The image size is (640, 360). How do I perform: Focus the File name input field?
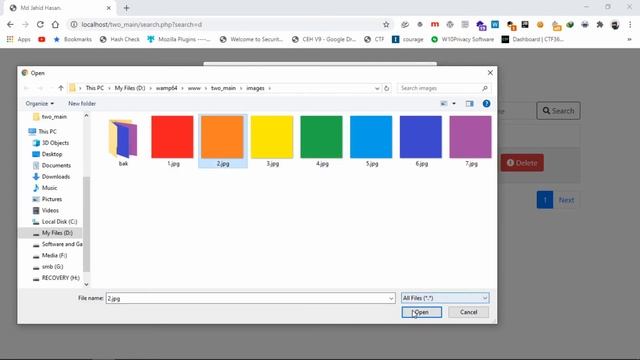click(247, 298)
